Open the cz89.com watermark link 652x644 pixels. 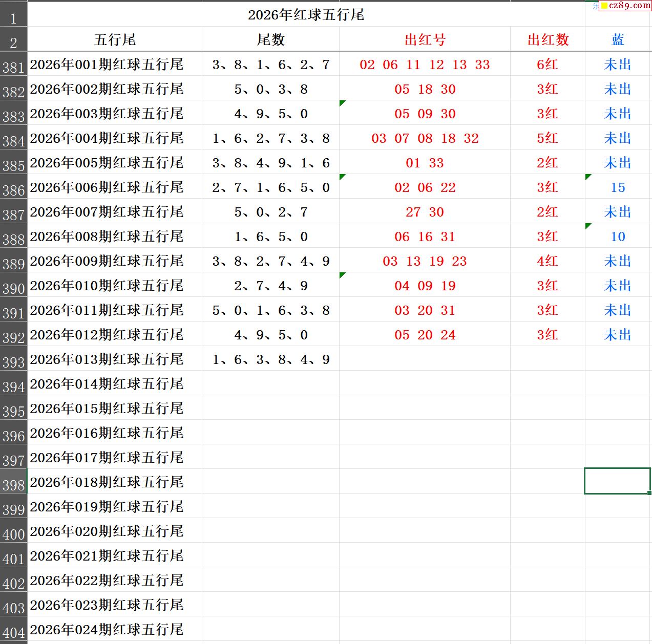[x=629, y=6]
